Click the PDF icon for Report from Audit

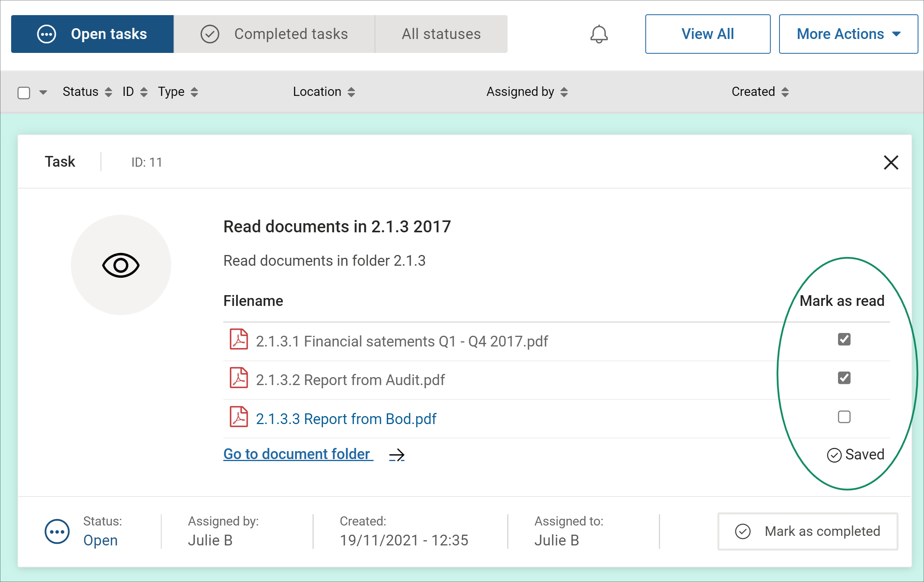239,378
